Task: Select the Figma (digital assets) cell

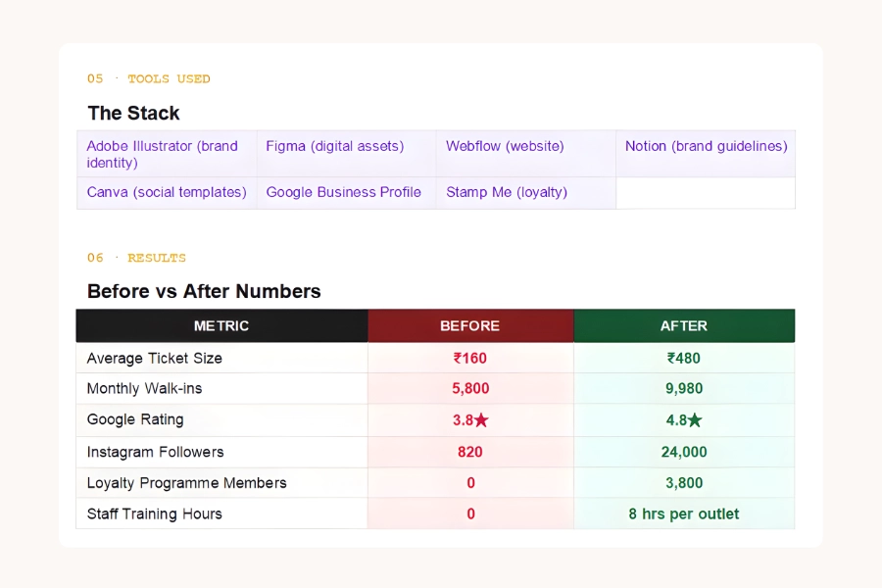Action: click(x=334, y=146)
